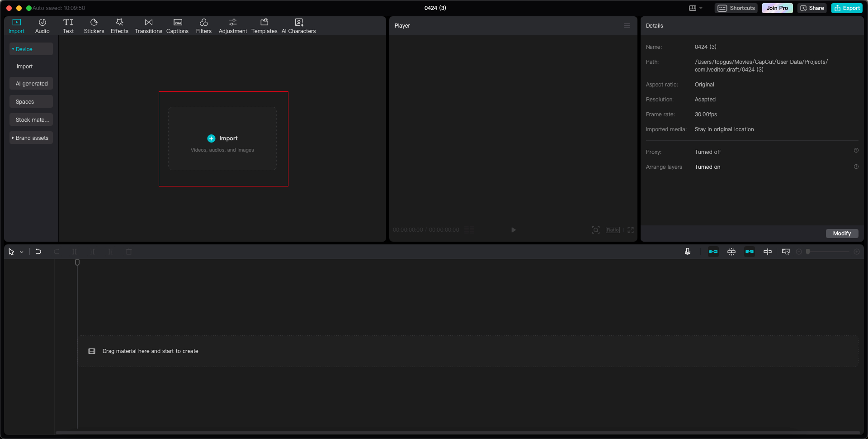The height and width of the screenshot is (439, 868).
Task: Click the delete trash icon in timeline toolbar
Action: point(129,252)
